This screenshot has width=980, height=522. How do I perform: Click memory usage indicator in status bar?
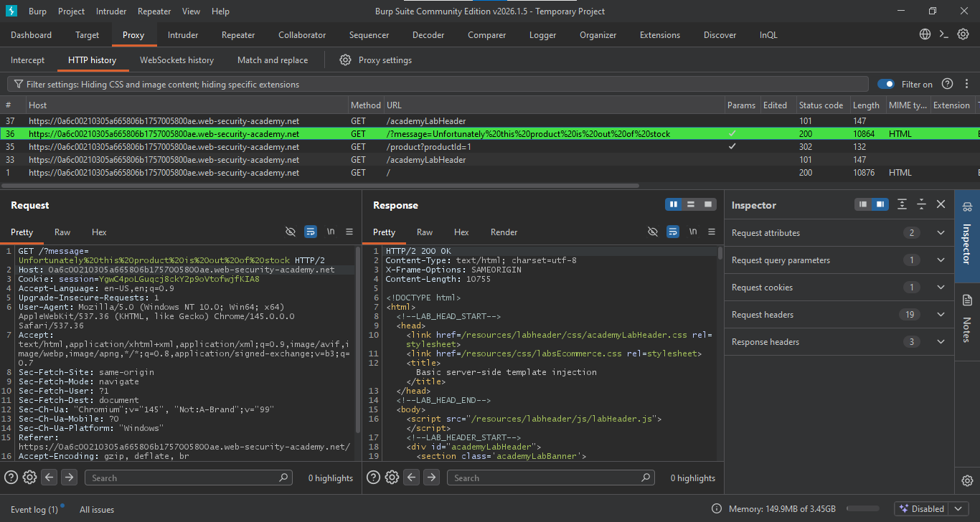[x=781, y=509]
